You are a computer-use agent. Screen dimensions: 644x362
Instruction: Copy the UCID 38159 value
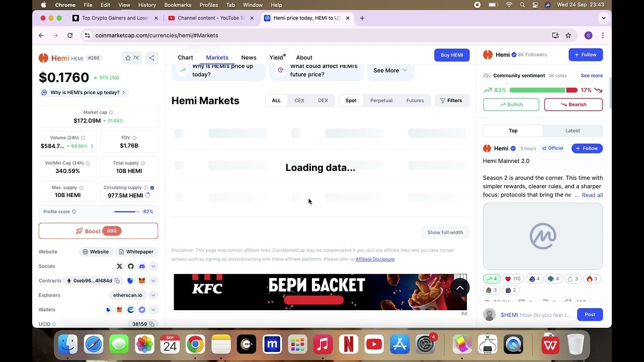[151, 324]
